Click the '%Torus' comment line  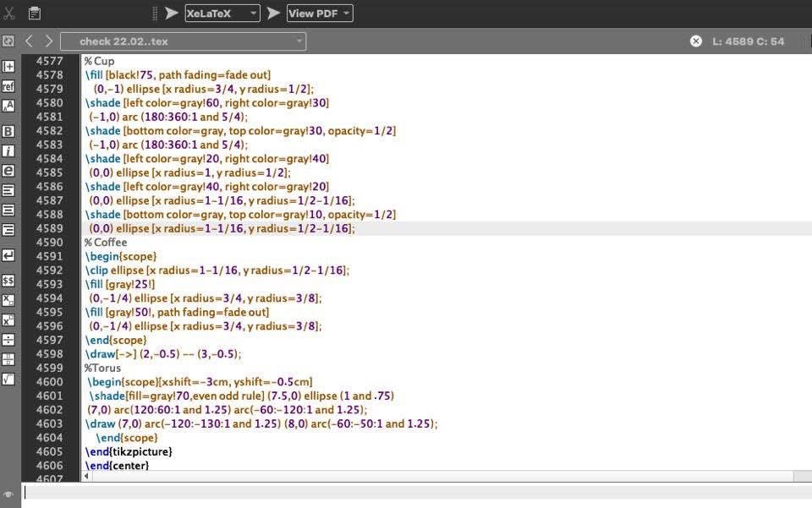click(x=102, y=368)
